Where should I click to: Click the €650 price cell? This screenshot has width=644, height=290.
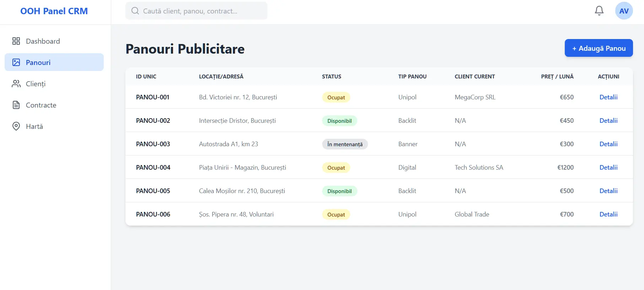567,97
